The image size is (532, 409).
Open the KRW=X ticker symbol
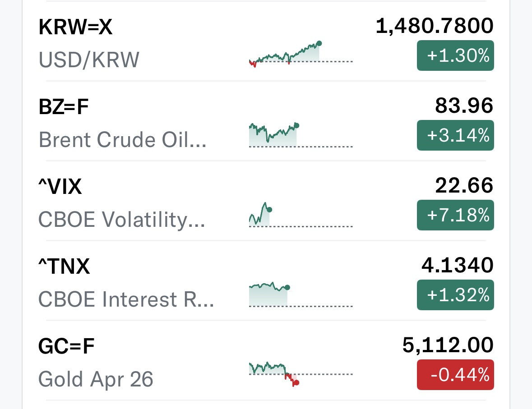click(75, 28)
